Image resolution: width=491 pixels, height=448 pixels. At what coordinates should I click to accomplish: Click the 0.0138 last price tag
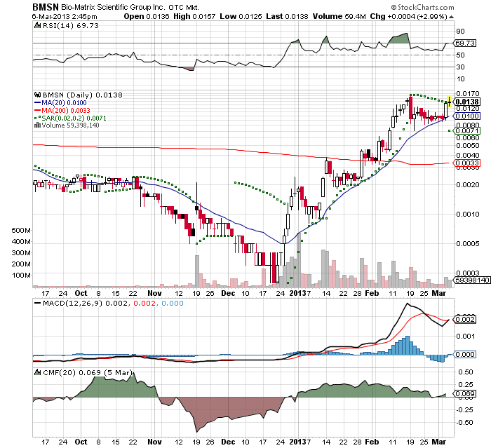pos(467,102)
